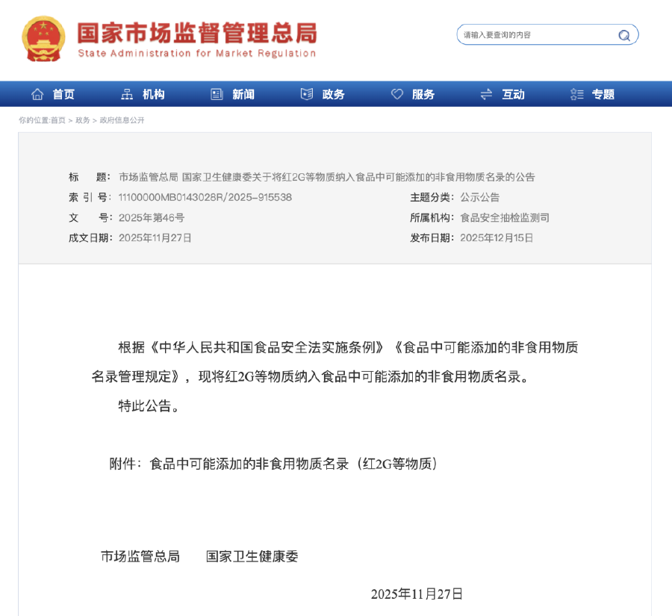The width and height of the screenshot is (672, 616).
Task: Click the newspaper icon beside 新闻
Action: [x=217, y=94]
